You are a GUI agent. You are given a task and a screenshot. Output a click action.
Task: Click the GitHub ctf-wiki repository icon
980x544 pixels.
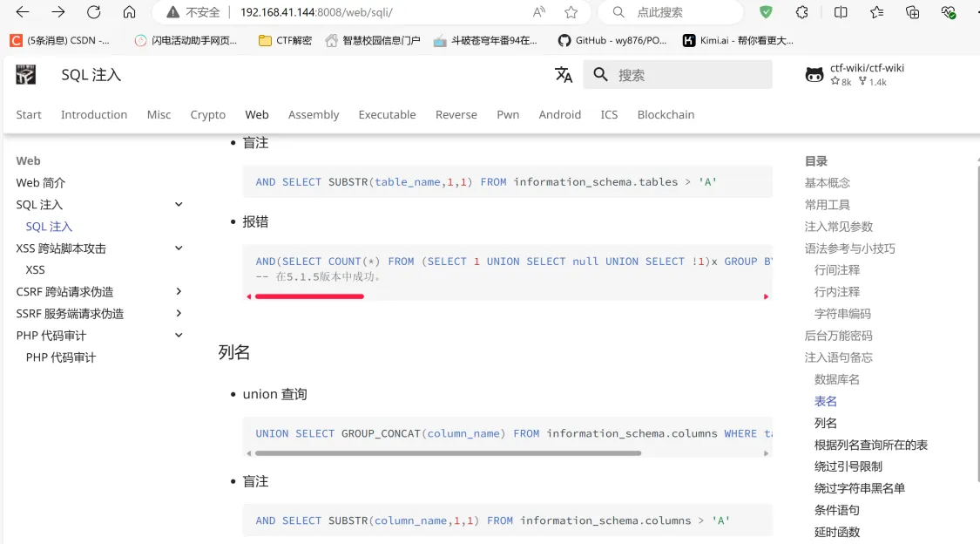click(814, 75)
